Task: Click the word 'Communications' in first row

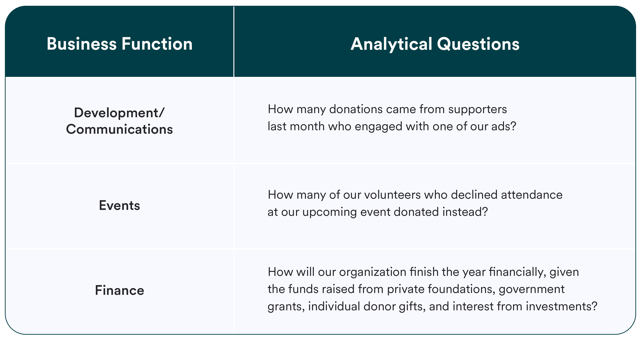Action: tap(120, 129)
